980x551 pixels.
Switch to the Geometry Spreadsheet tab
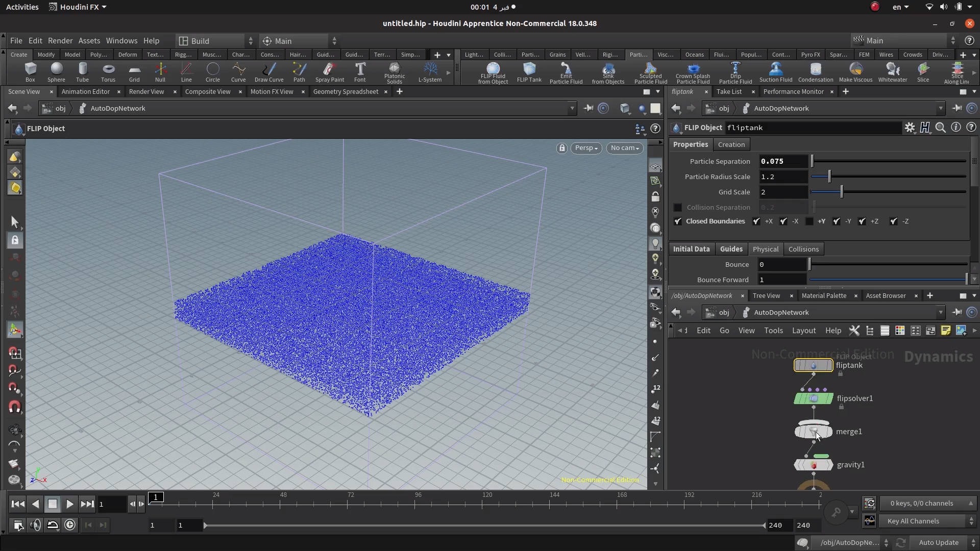click(x=346, y=92)
